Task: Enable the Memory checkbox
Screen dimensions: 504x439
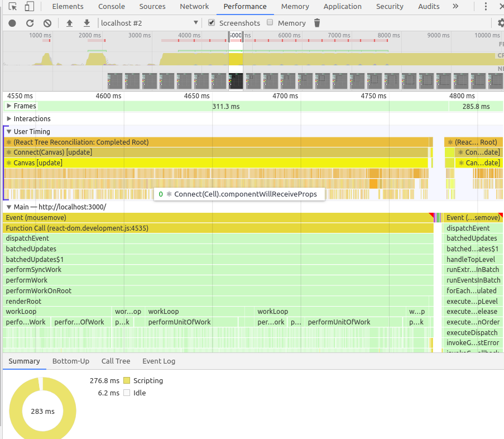Action: (x=270, y=23)
